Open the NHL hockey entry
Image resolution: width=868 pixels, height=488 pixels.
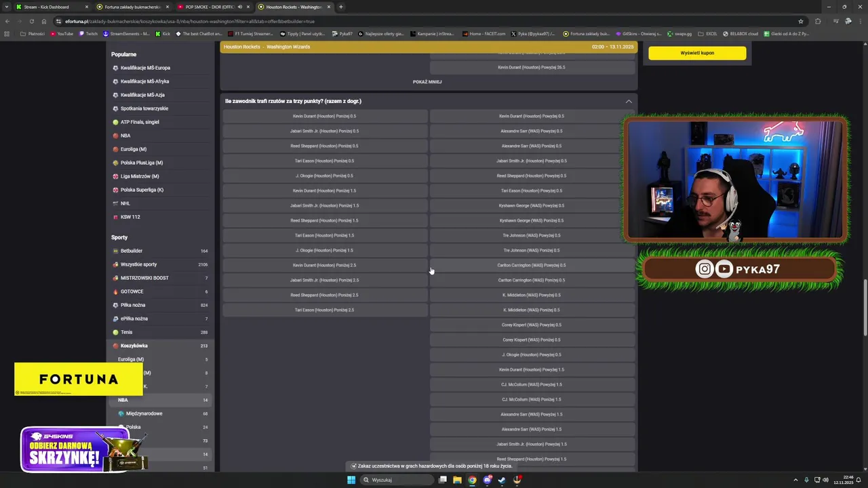pyautogui.click(x=161, y=203)
